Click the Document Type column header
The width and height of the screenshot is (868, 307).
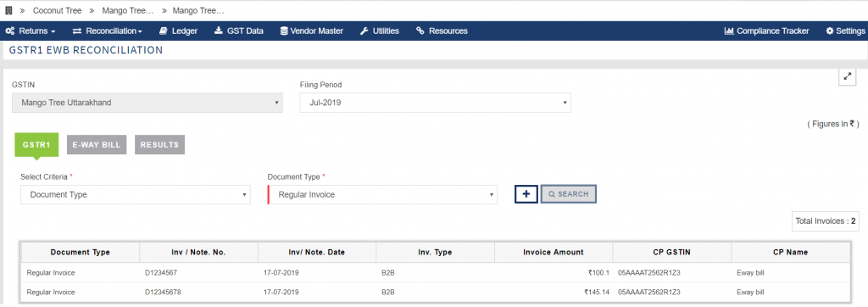click(x=81, y=252)
